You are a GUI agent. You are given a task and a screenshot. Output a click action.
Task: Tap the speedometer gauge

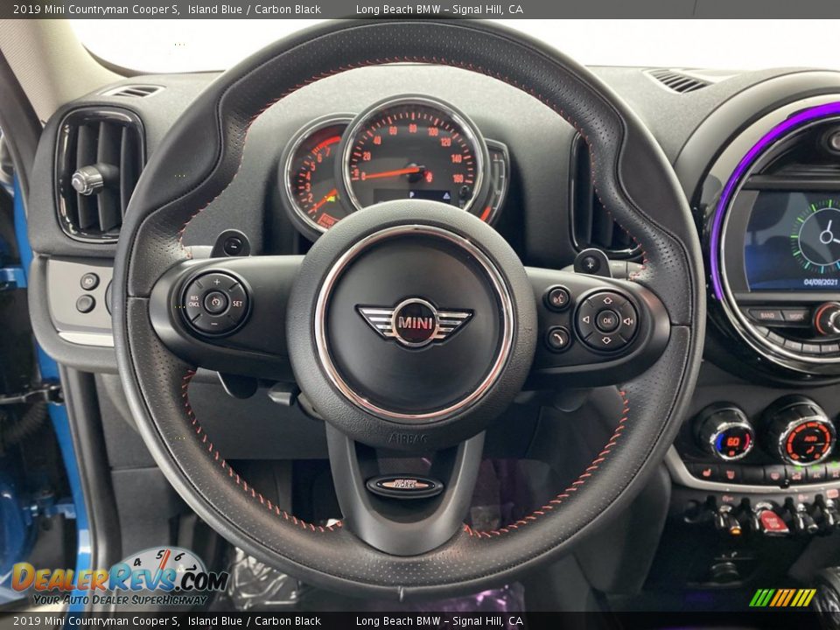pyautogui.click(x=413, y=157)
